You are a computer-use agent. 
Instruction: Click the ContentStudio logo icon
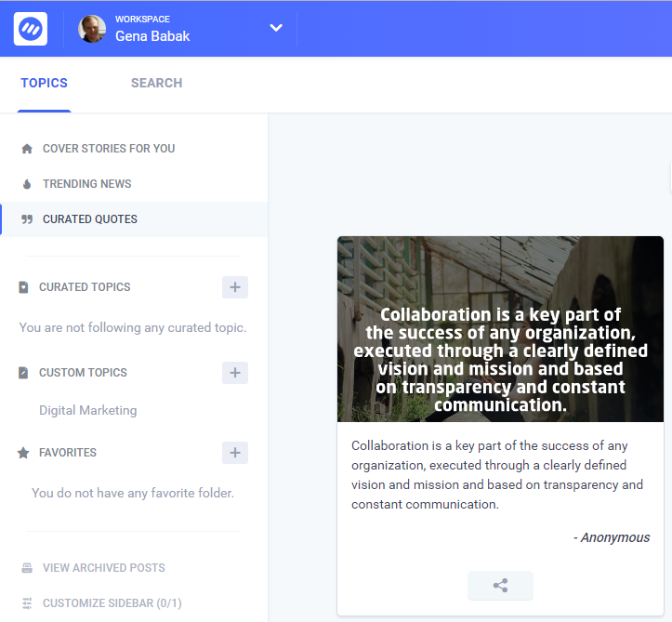point(31,29)
